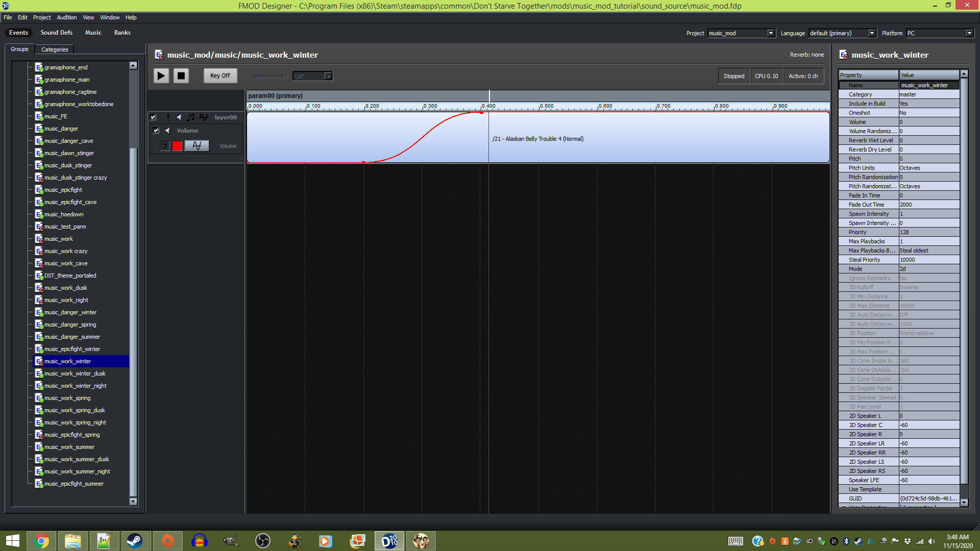
Task: Open the Project dropdown showing music_mod
Action: 771,33
